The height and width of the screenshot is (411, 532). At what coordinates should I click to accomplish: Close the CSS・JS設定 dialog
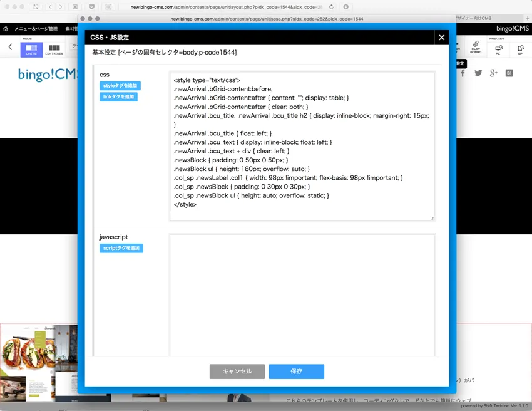441,38
